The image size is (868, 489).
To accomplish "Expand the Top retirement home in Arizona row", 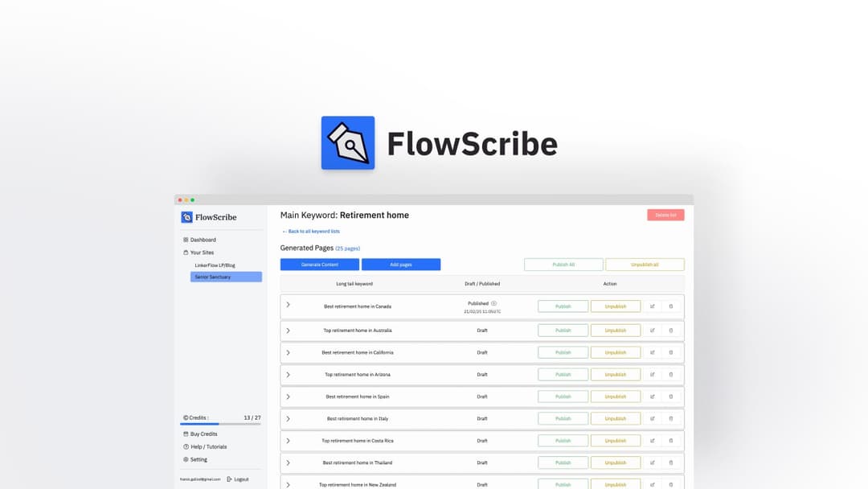I will point(288,374).
